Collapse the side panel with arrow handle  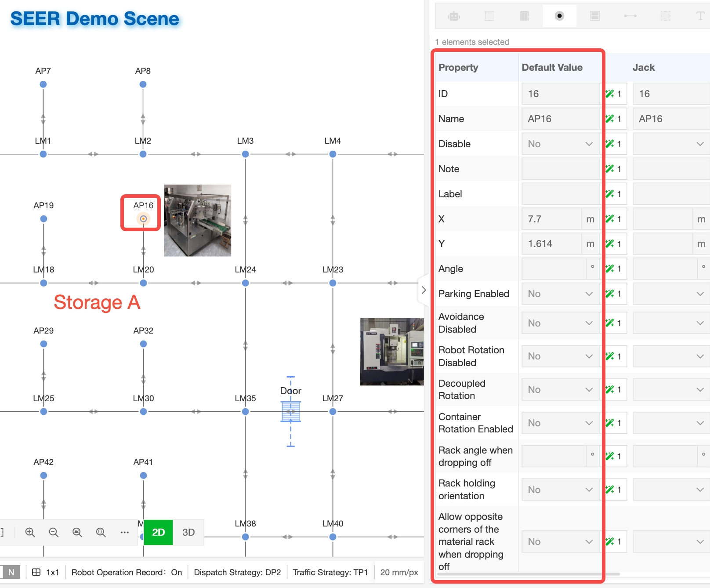point(424,290)
